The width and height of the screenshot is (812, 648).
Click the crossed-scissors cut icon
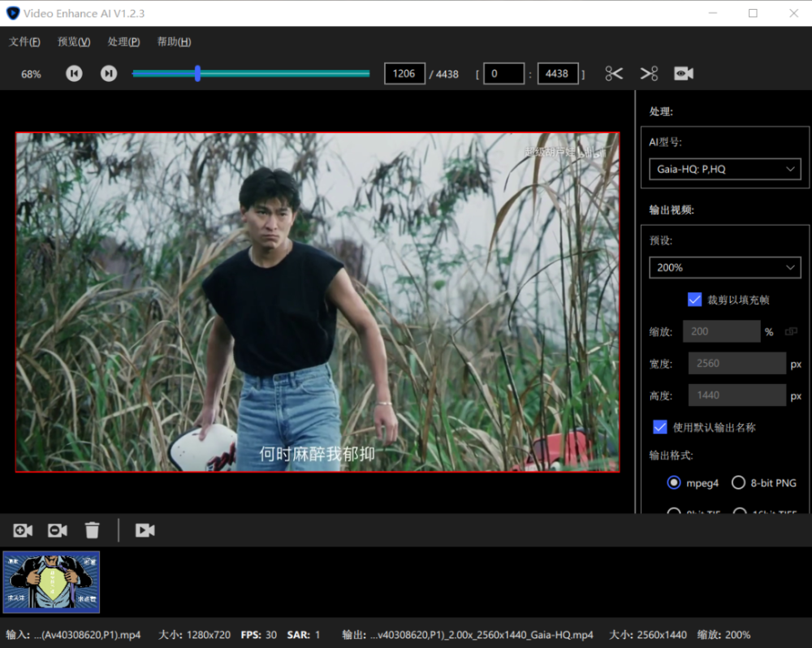pos(649,74)
